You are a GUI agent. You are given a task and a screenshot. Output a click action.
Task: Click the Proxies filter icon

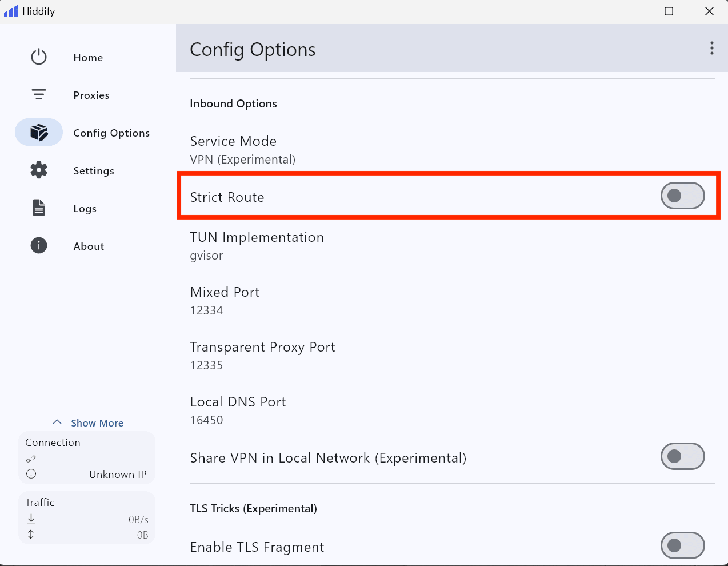[39, 95]
